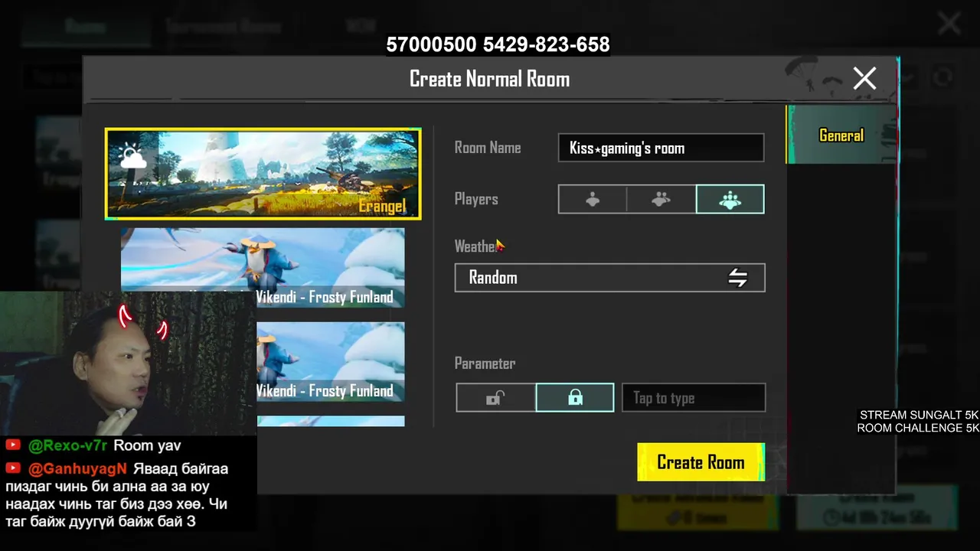Select the Erangel map thumbnail
Image resolution: width=980 pixels, height=551 pixels.
(x=263, y=174)
